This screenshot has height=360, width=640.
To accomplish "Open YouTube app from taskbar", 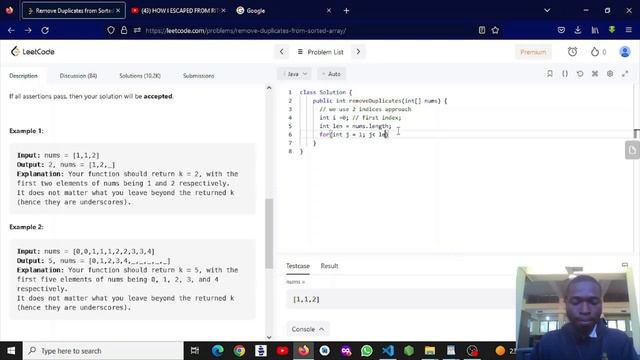I will (x=282, y=351).
